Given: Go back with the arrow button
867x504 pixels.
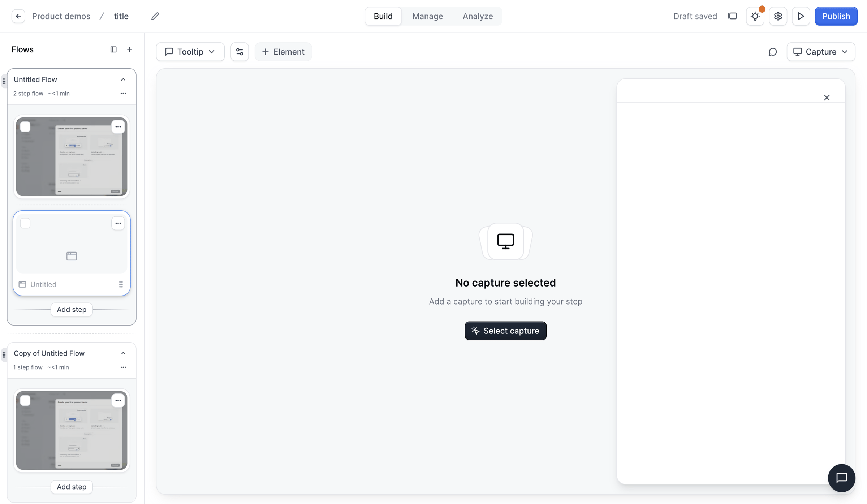Looking at the screenshot, I should 18,16.
